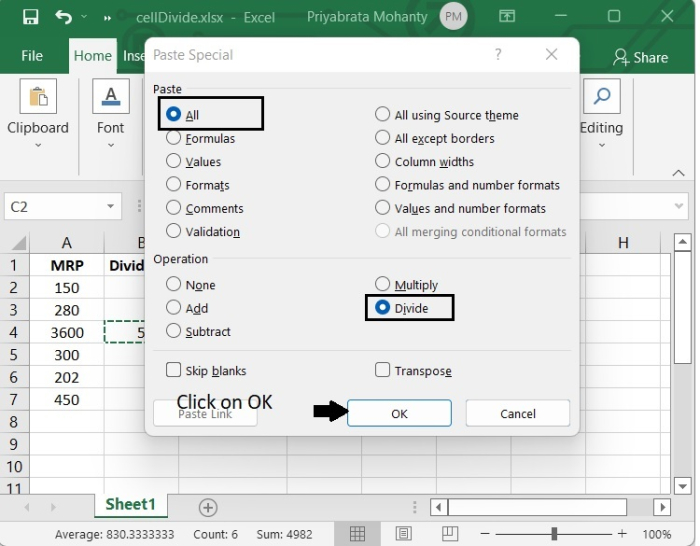Click the Save icon in title bar
Screen dimensions: 700x546
click(30, 17)
